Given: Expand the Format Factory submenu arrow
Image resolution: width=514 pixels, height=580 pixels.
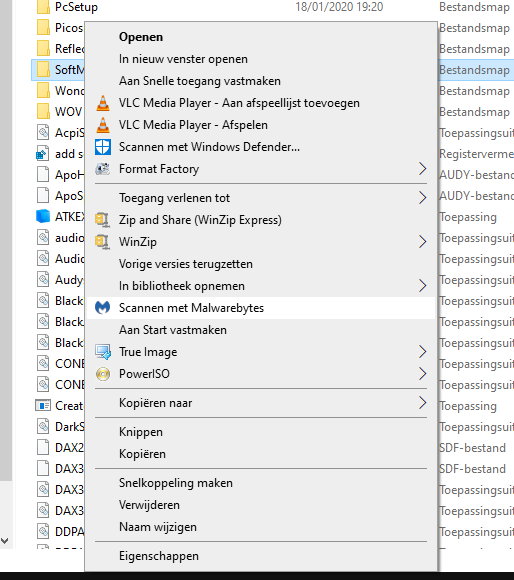Looking at the screenshot, I should (423, 169).
